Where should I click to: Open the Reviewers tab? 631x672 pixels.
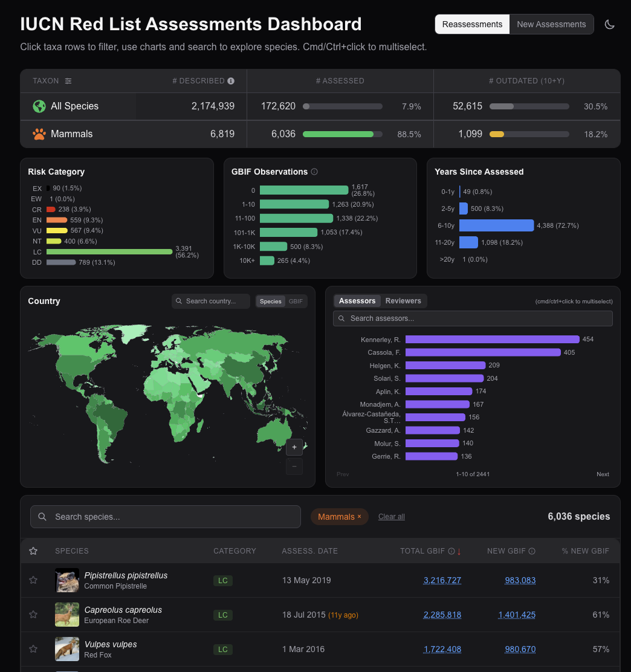click(x=403, y=301)
